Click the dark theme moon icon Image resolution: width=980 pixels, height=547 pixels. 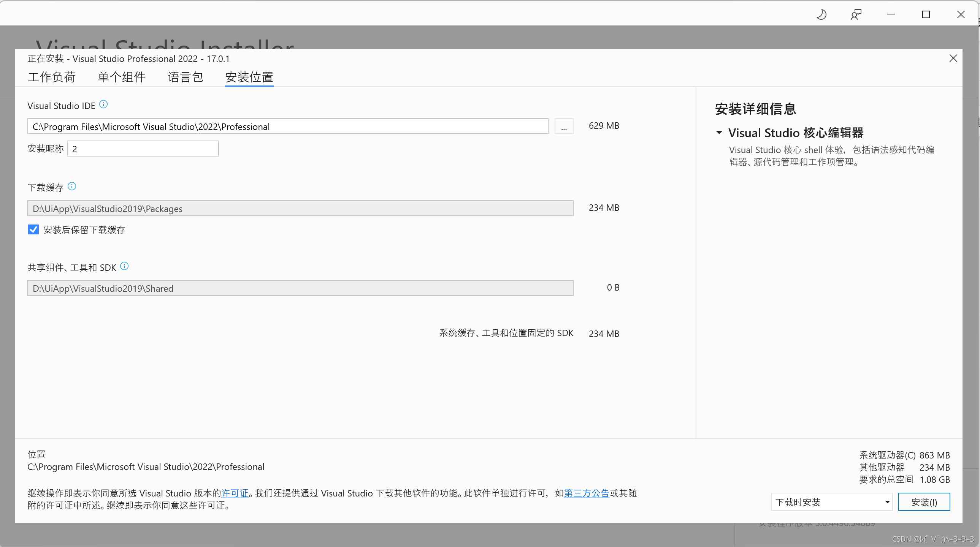(x=821, y=14)
